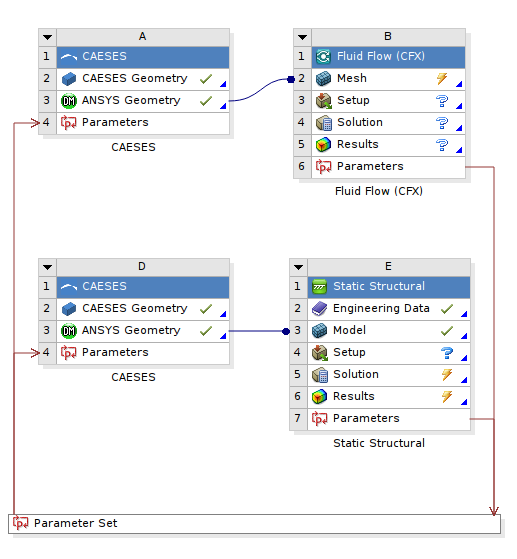Click the Parameter Set bar icon

pos(20,523)
